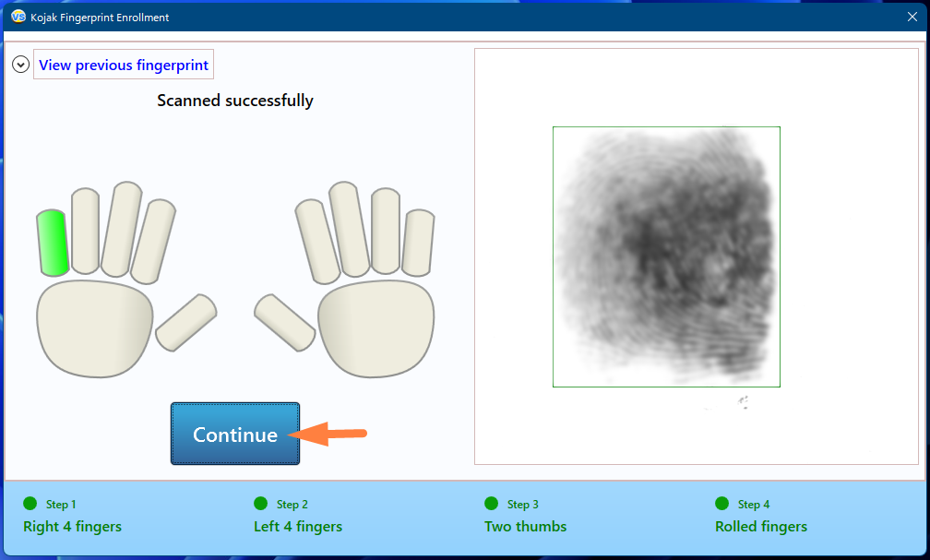Select the Rolled fingers step
The image size is (930, 560).
(x=761, y=526)
